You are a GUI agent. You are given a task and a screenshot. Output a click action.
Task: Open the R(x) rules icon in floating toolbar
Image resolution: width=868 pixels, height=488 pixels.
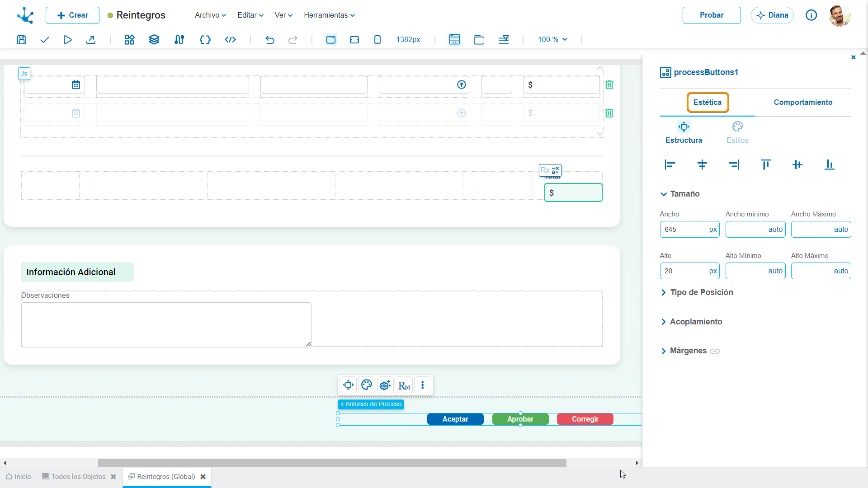click(404, 385)
